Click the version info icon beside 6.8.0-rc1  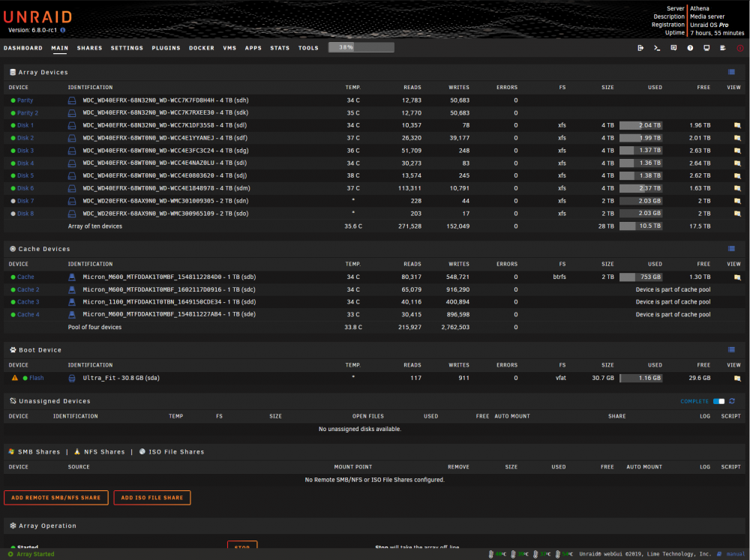pos(63,30)
